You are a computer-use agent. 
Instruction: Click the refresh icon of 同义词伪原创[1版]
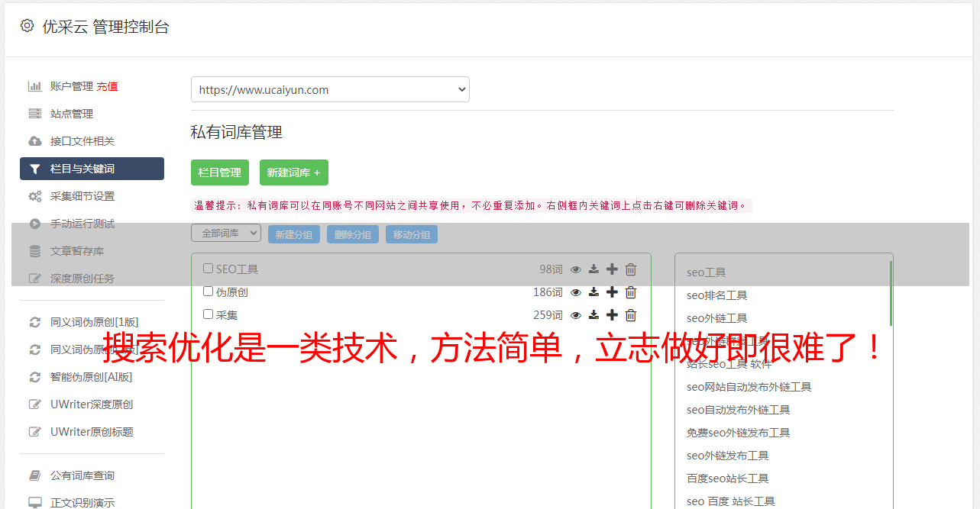(35, 322)
